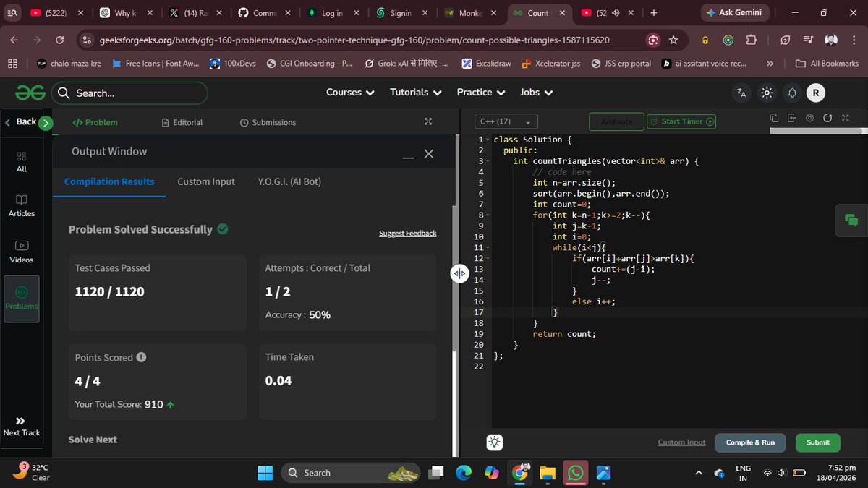Screen dimensions: 868x488
Task: Close the Output Window
Action: click(429, 154)
